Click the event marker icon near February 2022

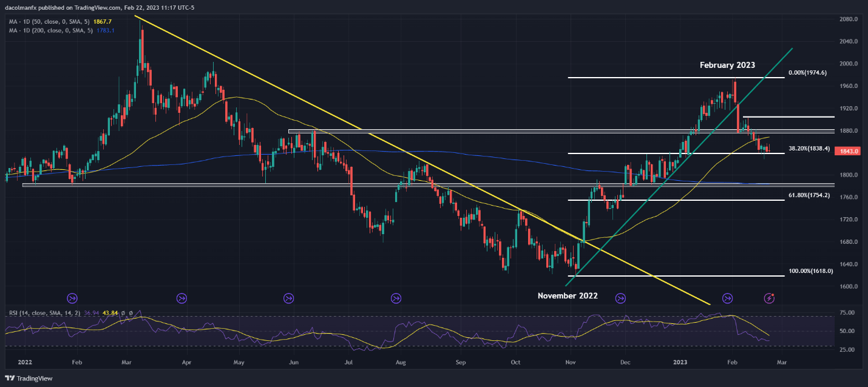[x=72, y=298]
